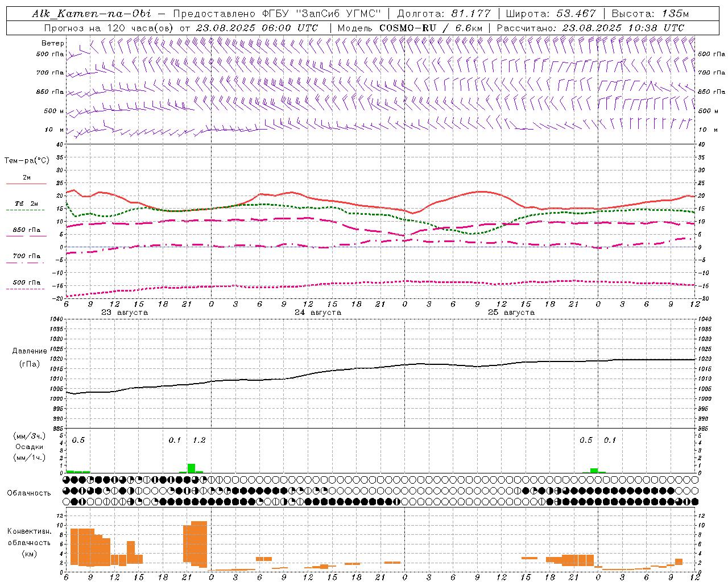Click the left "10 м" wind level label
The height and width of the screenshot is (582, 728).
click(x=55, y=130)
